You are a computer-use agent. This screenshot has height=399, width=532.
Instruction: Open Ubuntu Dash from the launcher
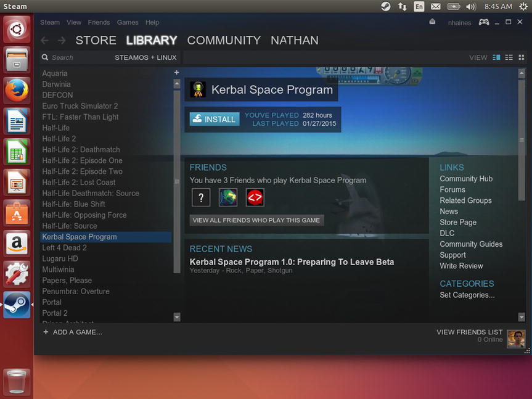click(x=17, y=29)
